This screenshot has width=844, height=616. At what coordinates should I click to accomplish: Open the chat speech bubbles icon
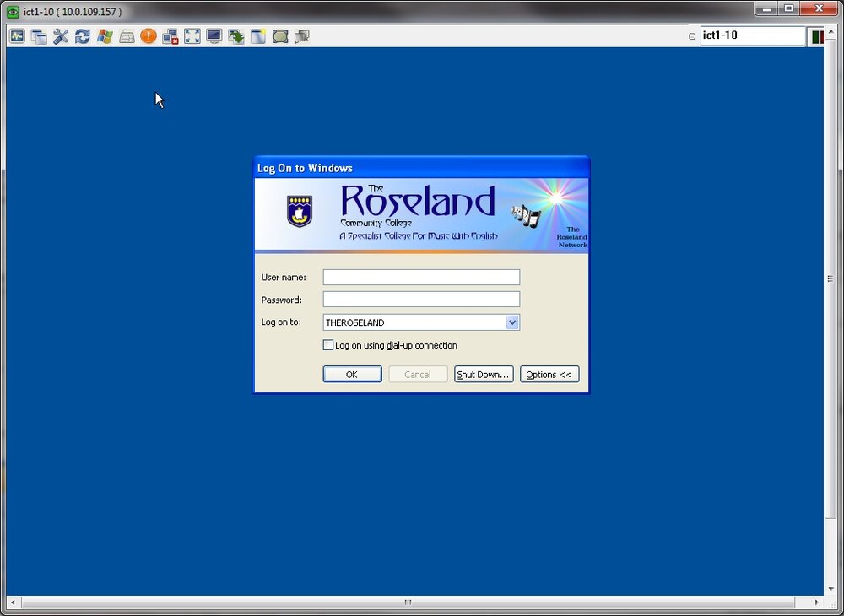[302, 36]
